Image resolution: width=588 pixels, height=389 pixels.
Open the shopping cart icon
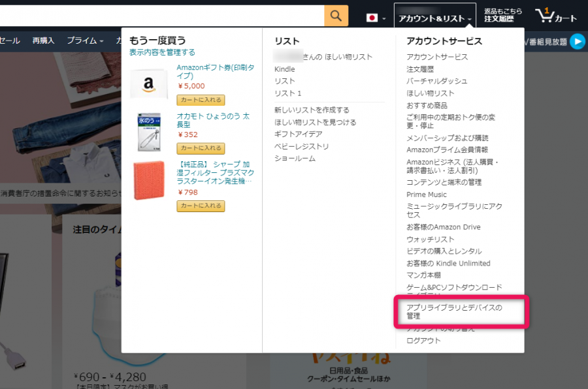click(555, 16)
